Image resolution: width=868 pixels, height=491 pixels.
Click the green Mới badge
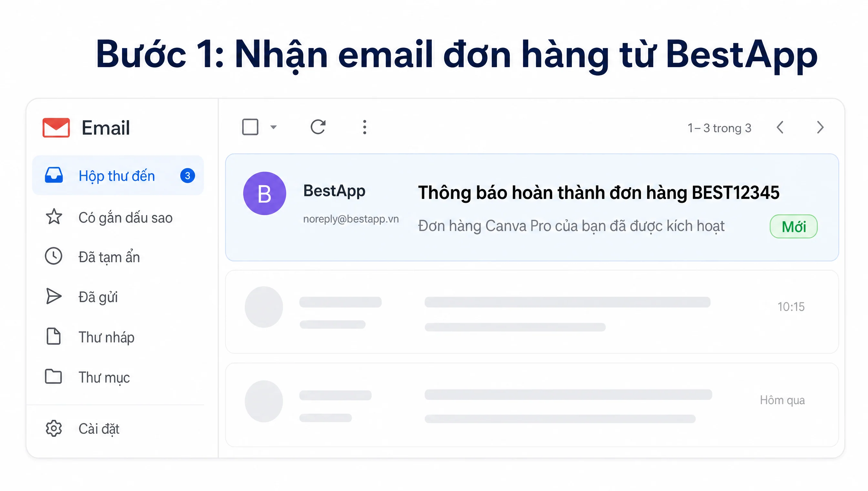793,227
